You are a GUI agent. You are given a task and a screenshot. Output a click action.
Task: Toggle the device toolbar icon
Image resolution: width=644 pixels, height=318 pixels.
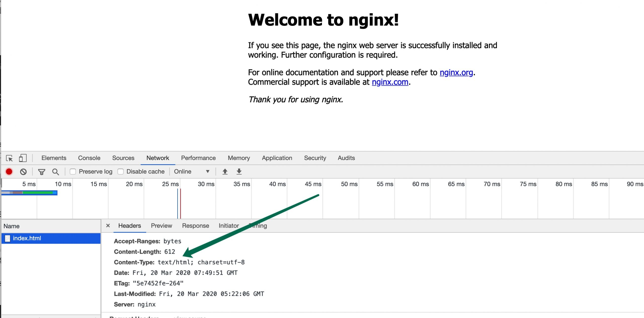[x=23, y=158]
